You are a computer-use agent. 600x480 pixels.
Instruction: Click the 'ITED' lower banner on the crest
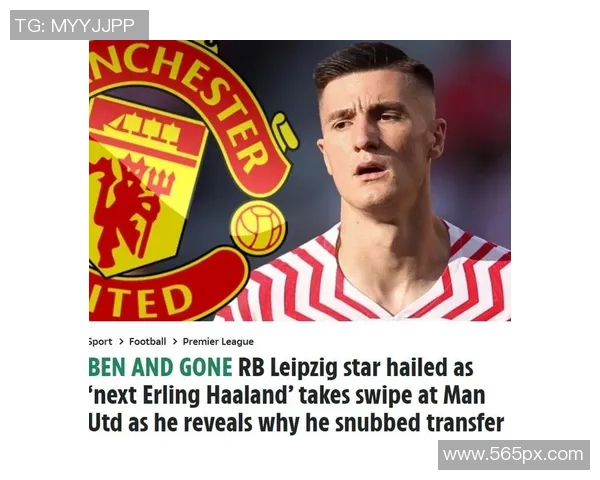[x=143, y=300]
